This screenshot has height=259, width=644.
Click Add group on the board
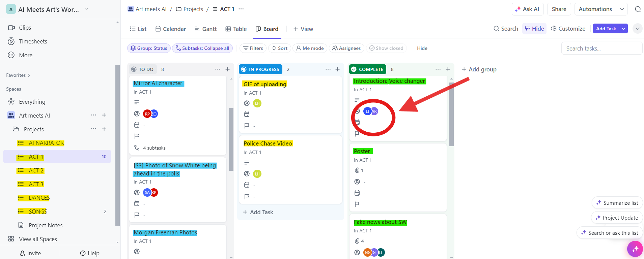click(479, 69)
